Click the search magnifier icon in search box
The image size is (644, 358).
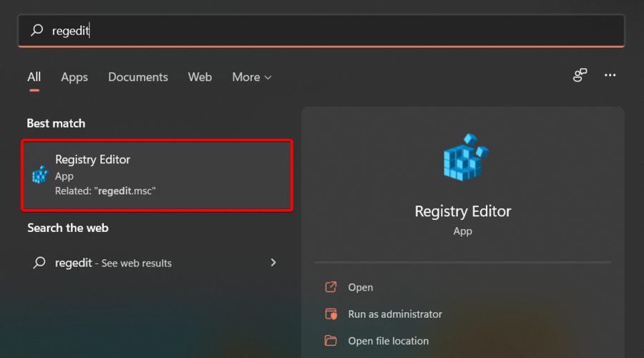point(37,30)
